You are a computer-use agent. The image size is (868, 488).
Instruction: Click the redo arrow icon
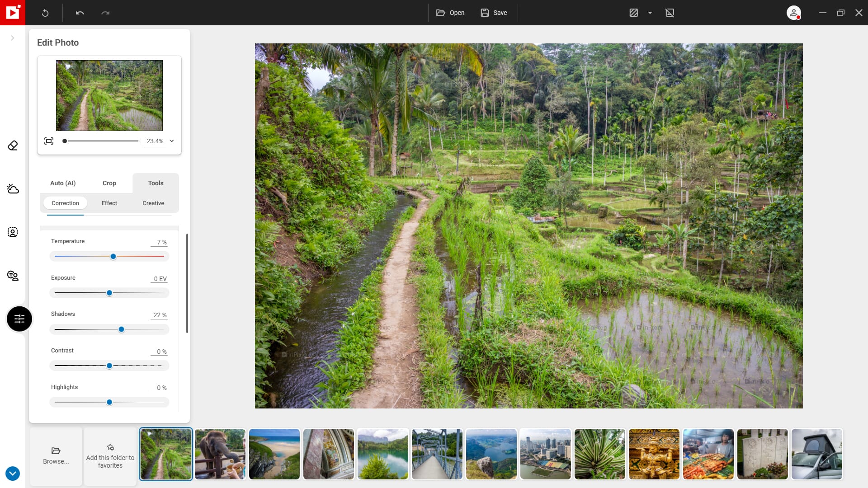click(x=105, y=13)
